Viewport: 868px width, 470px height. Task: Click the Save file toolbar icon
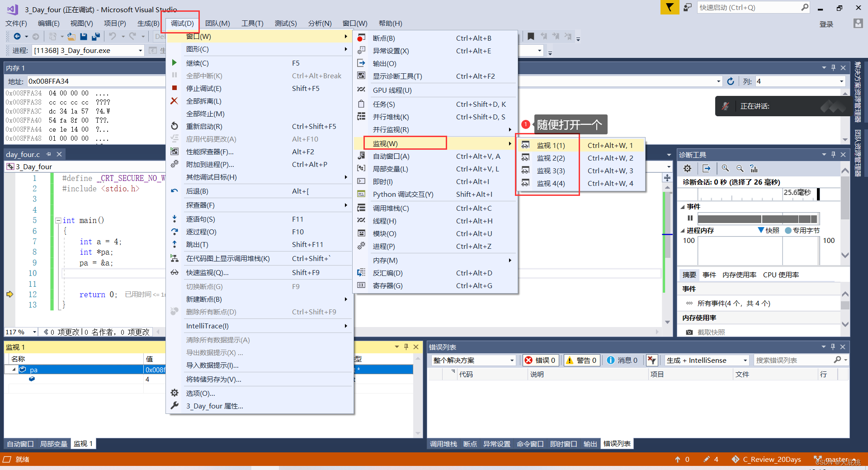84,36
